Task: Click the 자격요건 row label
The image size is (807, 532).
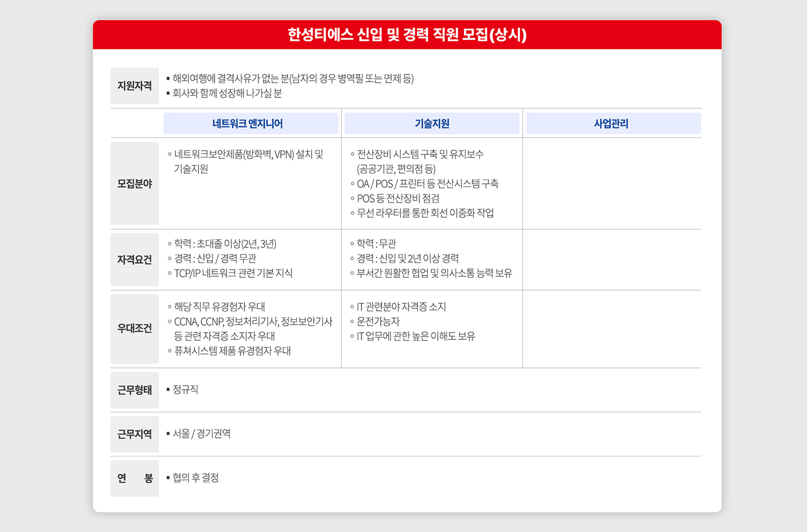Action: click(134, 260)
